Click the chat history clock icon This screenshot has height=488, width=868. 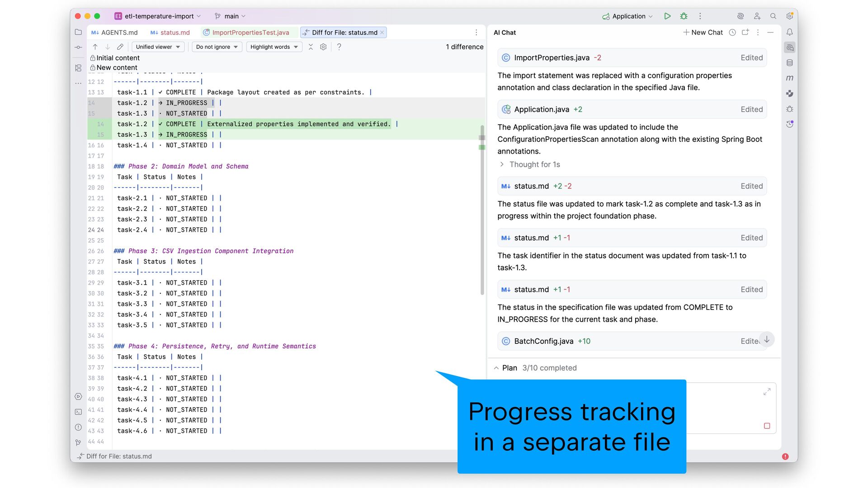732,33
